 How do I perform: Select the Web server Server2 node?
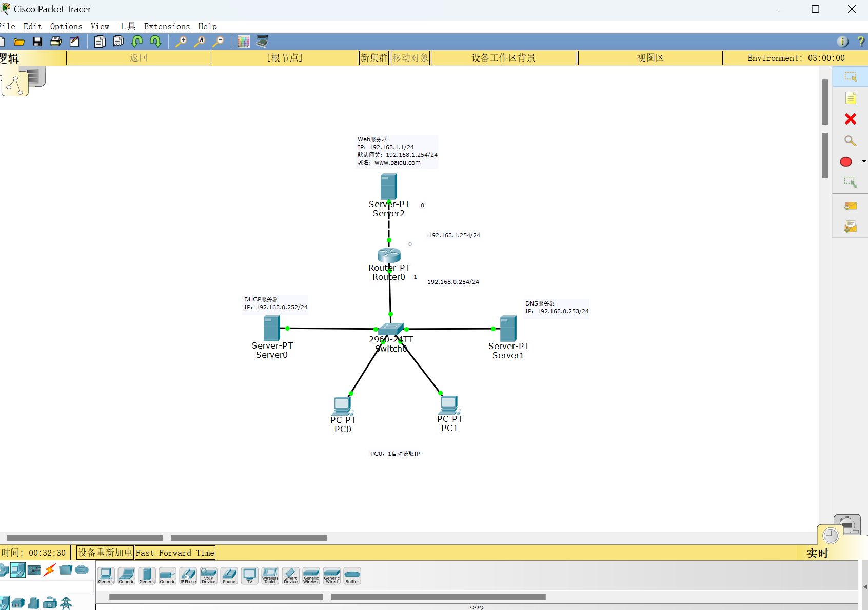click(x=388, y=187)
